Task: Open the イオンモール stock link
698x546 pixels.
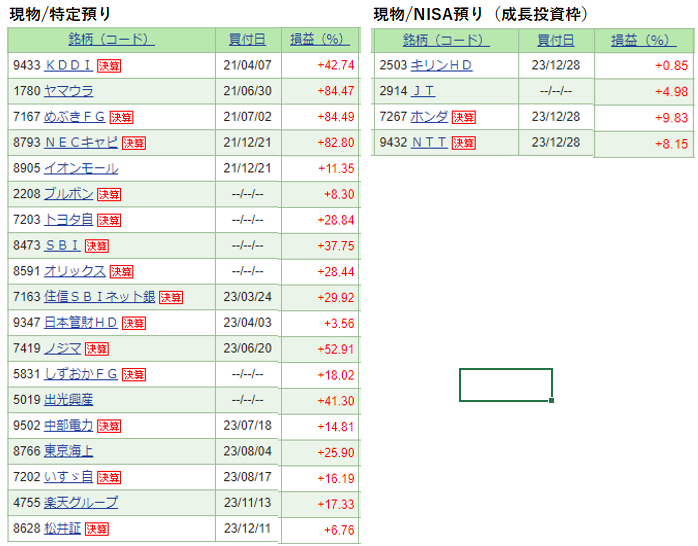Action: (81, 169)
